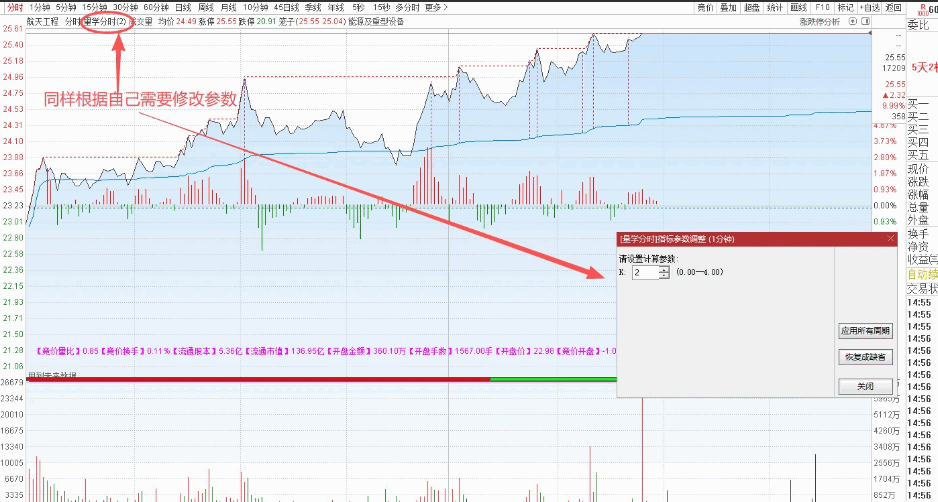
Task: Open the 统计 statistics tool
Action: [x=774, y=7]
